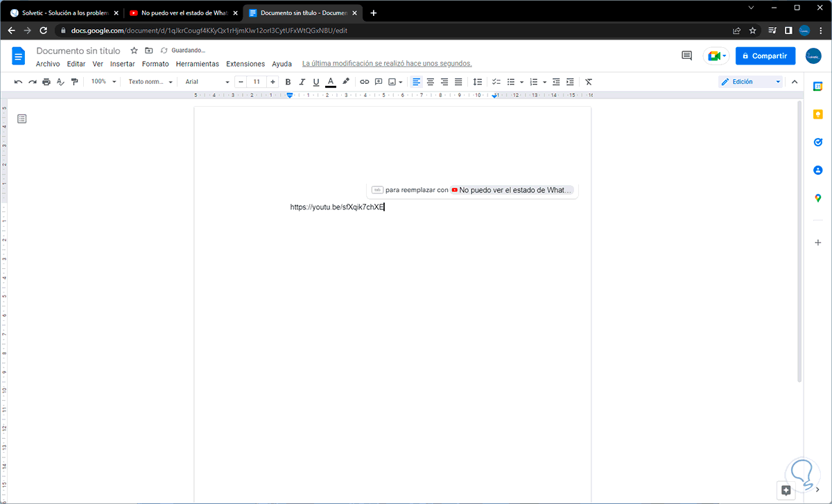Open Google Tasks side panel
This screenshot has width=832, height=504.
coord(818,142)
